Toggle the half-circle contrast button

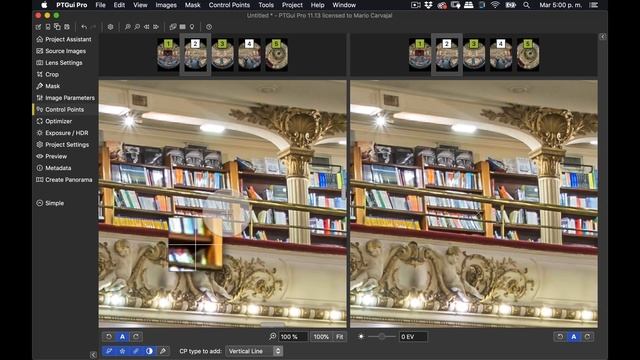point(149,351)
